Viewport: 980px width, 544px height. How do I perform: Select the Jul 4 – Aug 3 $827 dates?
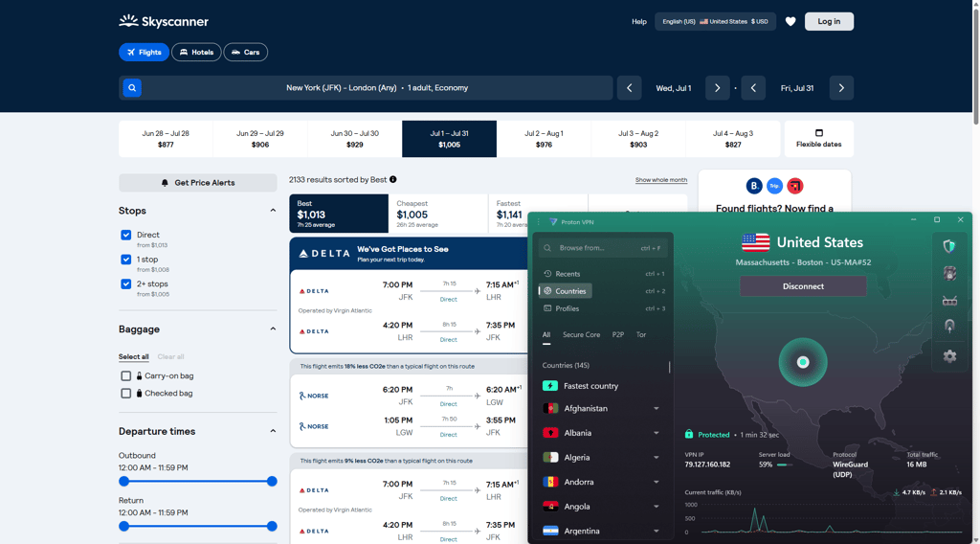click(x=732, y=139)
